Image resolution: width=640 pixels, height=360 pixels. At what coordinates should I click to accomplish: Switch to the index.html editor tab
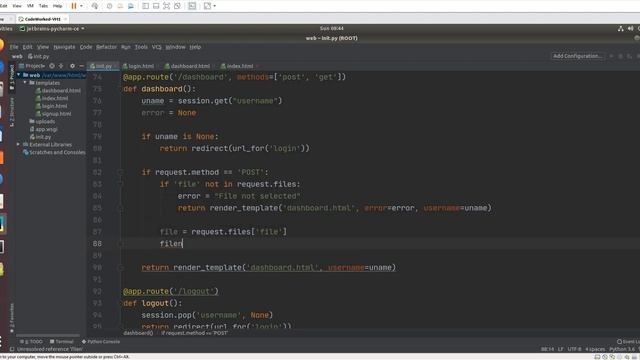coord(237,66)
